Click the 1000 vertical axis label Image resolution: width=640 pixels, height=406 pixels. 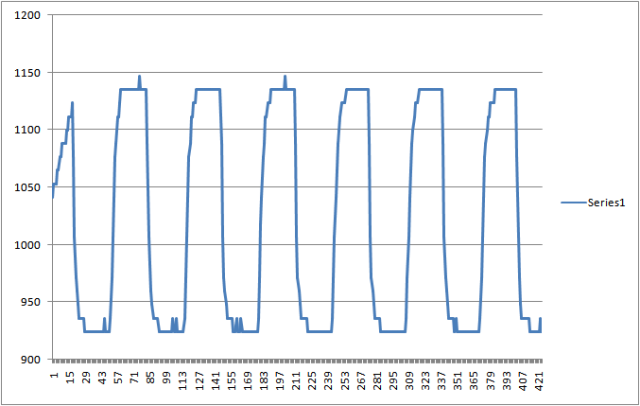28,245
